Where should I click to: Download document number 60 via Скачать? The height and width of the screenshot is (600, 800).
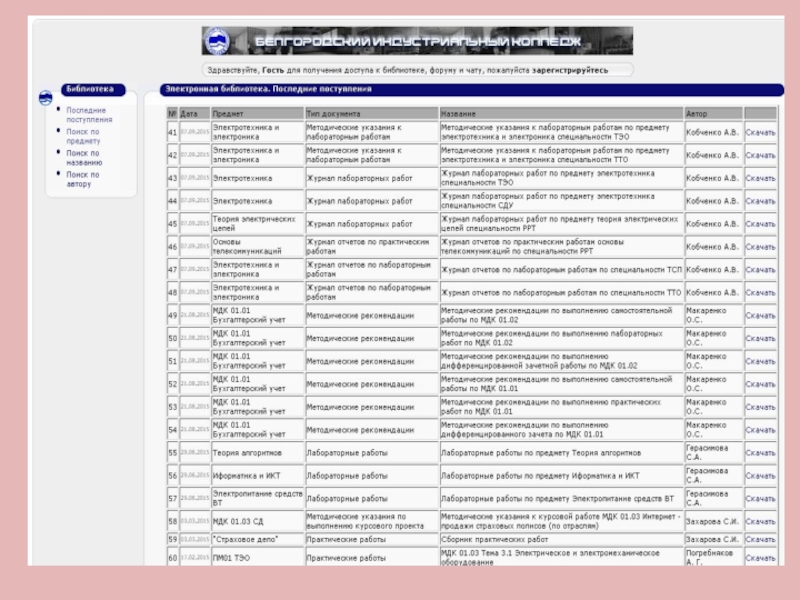click(760, 558)
